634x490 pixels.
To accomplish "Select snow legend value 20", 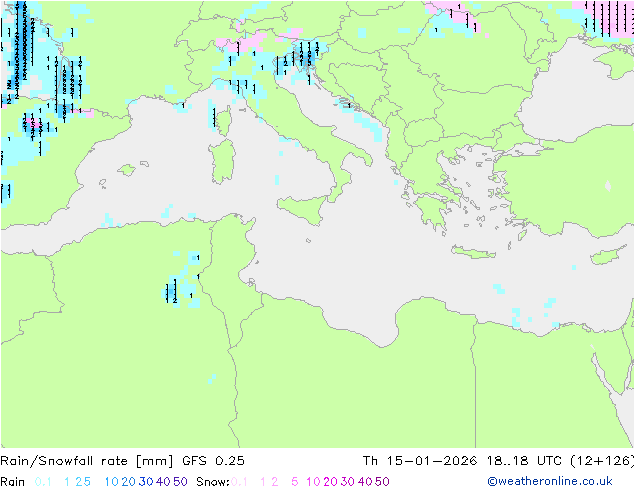I will [330, 482].
